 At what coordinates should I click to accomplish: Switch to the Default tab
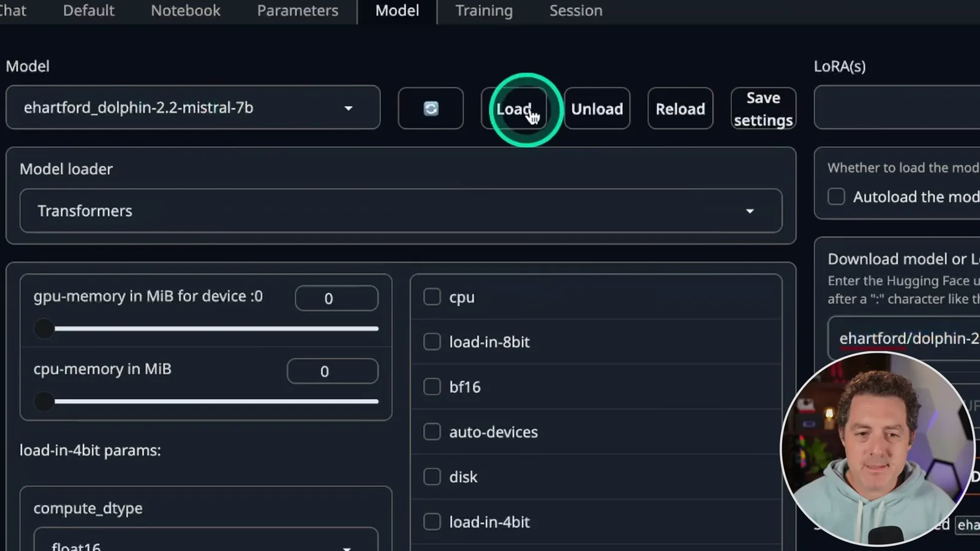click(x=89, y=10)
